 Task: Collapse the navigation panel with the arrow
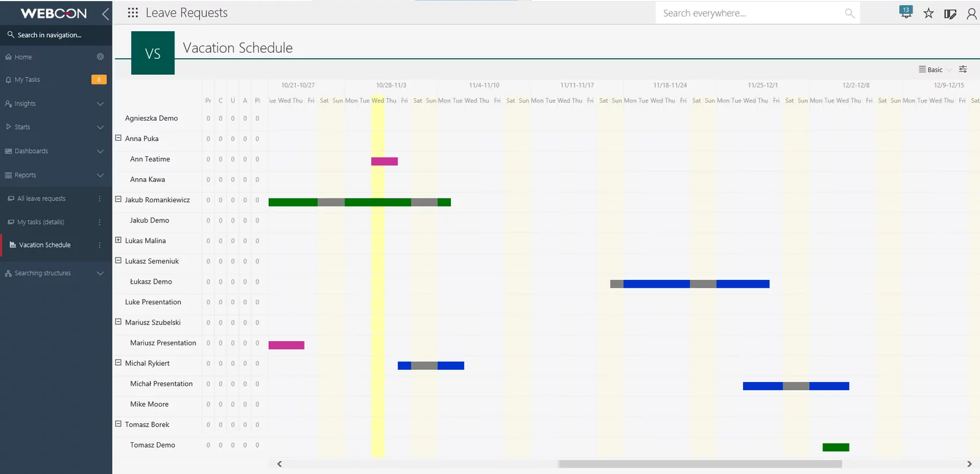105,13
